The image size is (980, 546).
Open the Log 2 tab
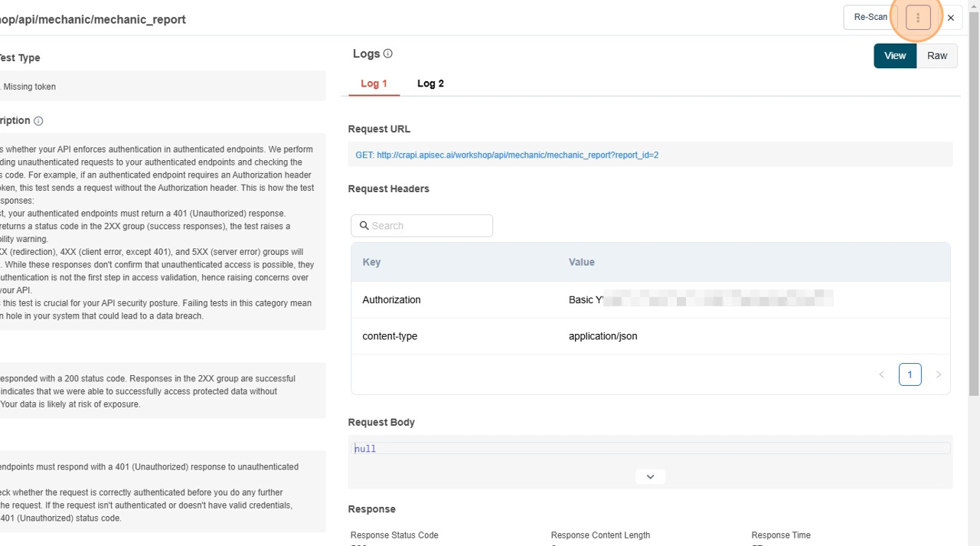pos(430,83)
